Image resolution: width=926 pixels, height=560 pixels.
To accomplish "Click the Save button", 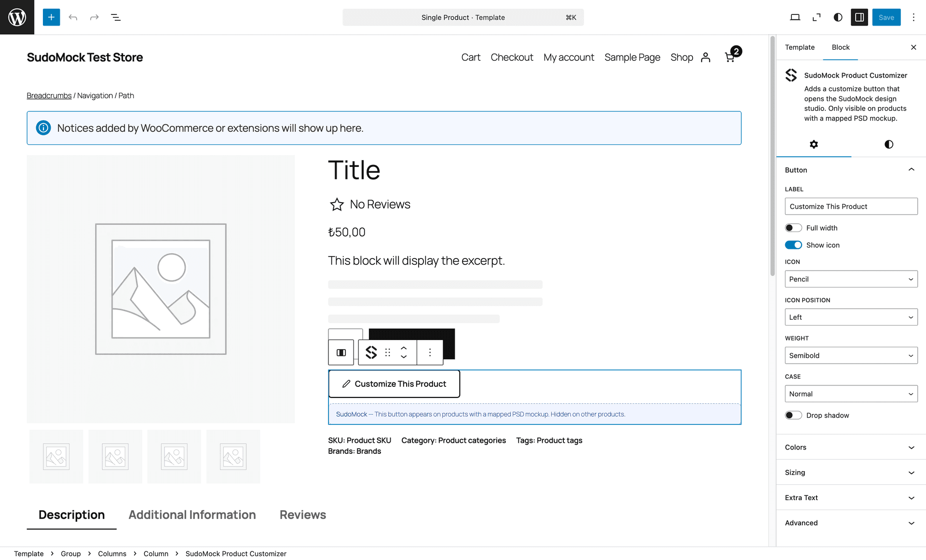I will pos(886,17).
